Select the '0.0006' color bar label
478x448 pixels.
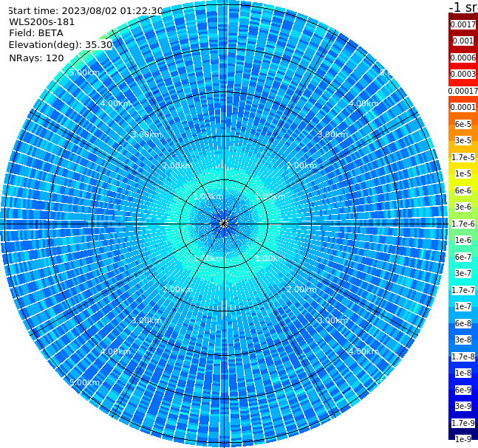pyautogui.click(x=463, y=58)
